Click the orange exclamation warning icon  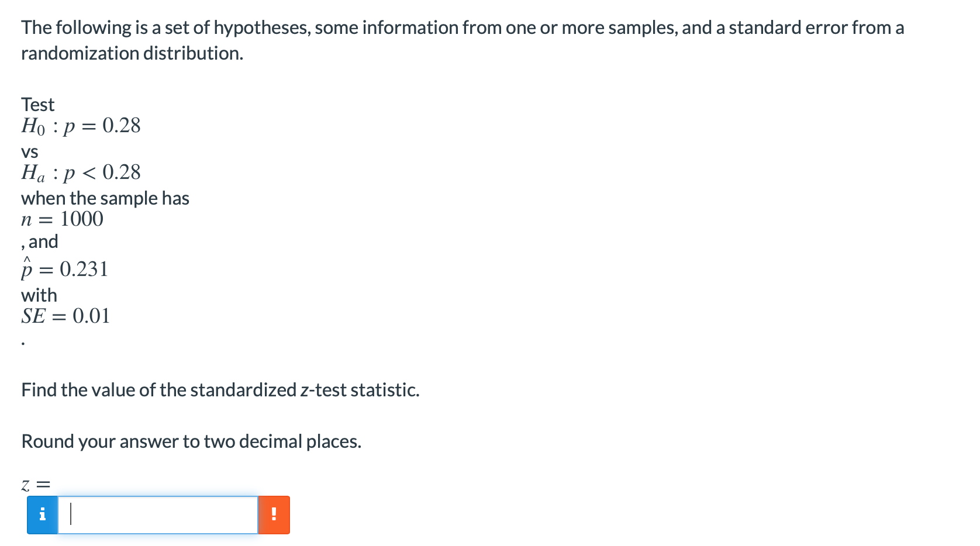(274, 515)
